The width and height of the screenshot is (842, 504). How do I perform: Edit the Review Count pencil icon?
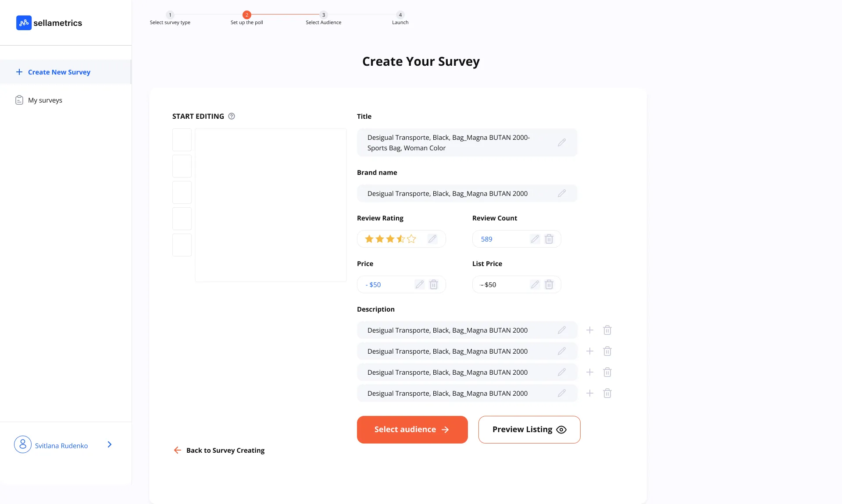point(535,239)
